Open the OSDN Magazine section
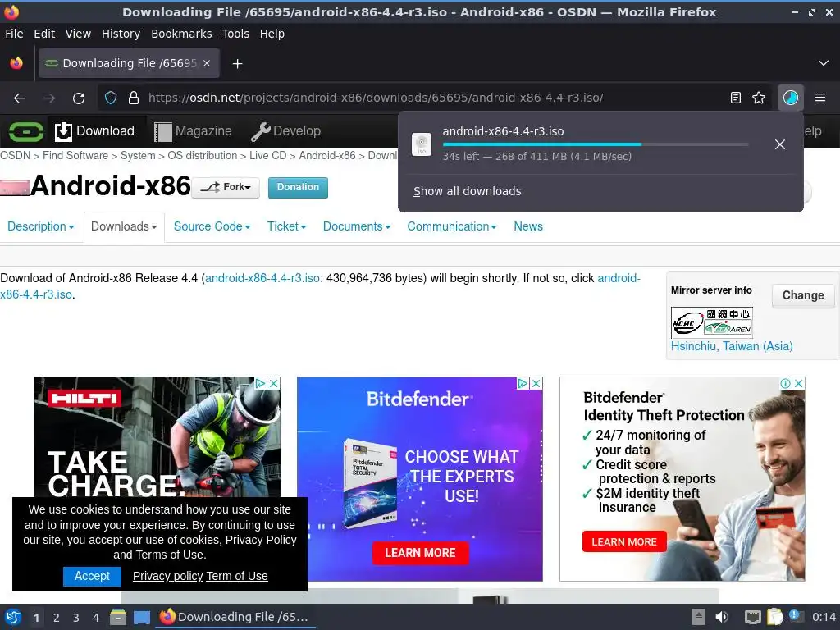 point(193,131)
